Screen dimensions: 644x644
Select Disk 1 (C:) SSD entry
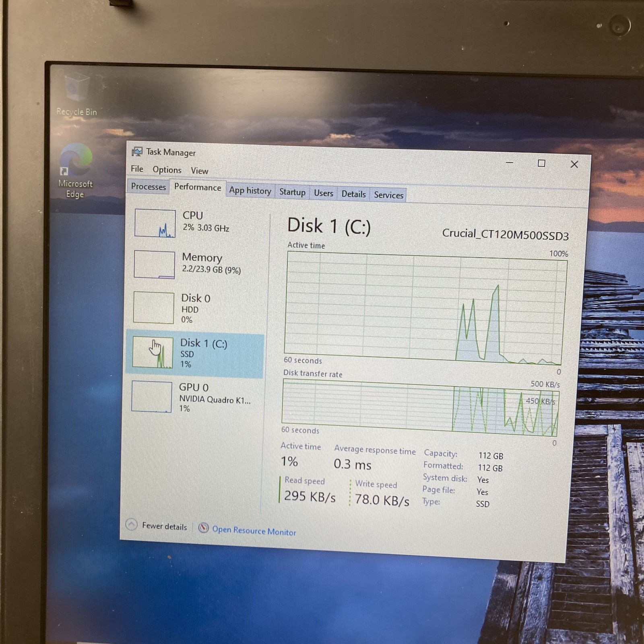tap(195, 353)
